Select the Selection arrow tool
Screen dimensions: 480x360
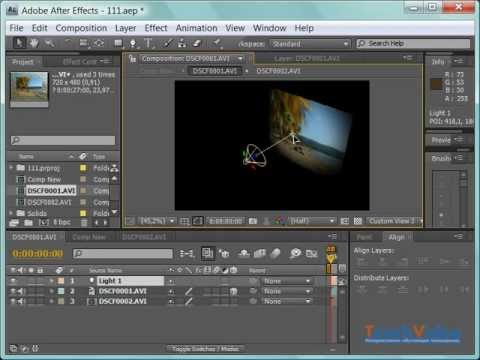tap(19, 43)
